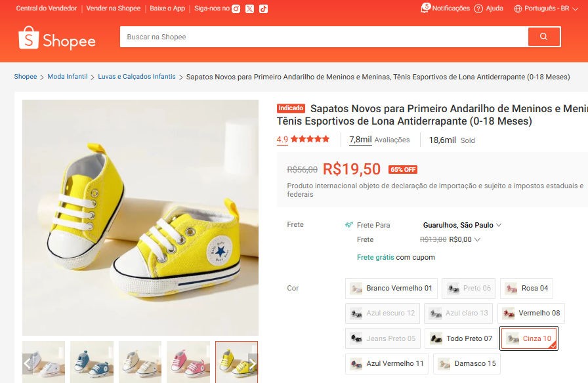Select the Damasco 15 color swatch
Viewport: 588px width, 383px height.
pyautogui.click(x=468, y=363)
